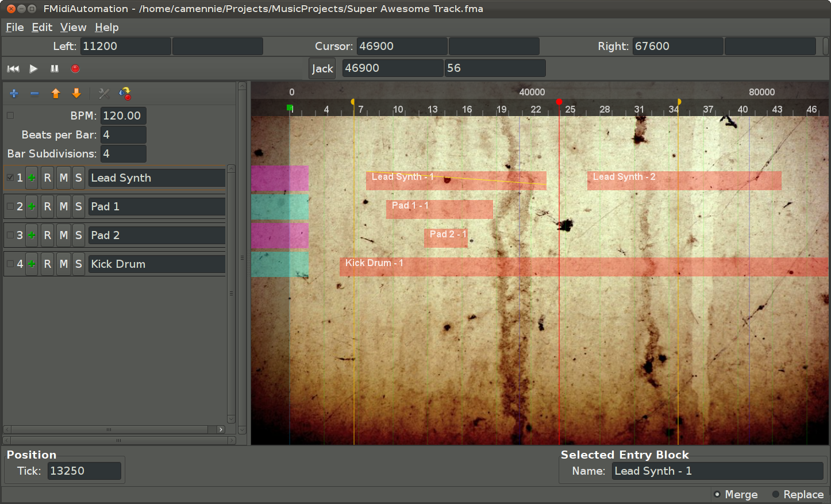The image size is (831, 504).
Task: Click track list vertical scrollbar up arrow
Action: [231, 169]
